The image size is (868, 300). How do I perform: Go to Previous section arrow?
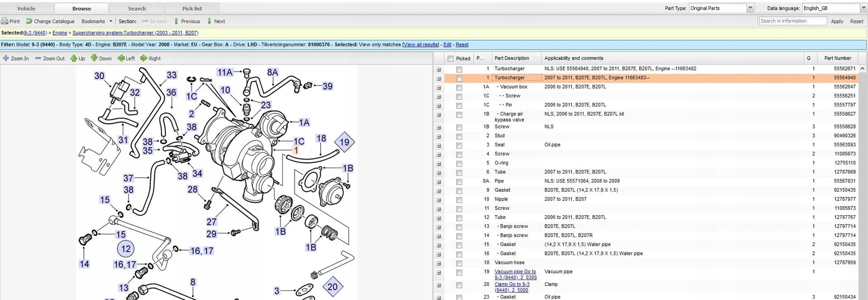pyautogui.click(x=176, y=21)
